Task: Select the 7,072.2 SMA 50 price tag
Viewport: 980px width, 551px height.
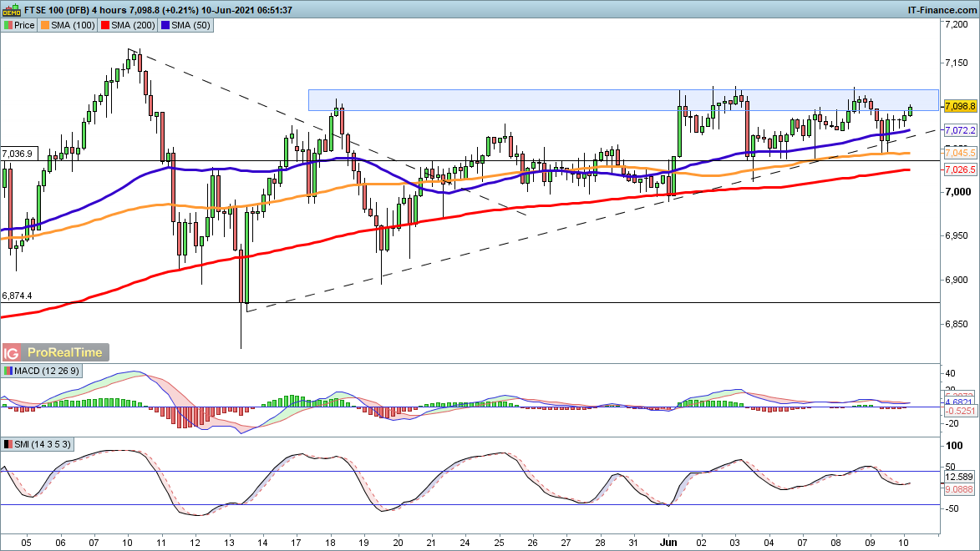Action: (959, 131)
